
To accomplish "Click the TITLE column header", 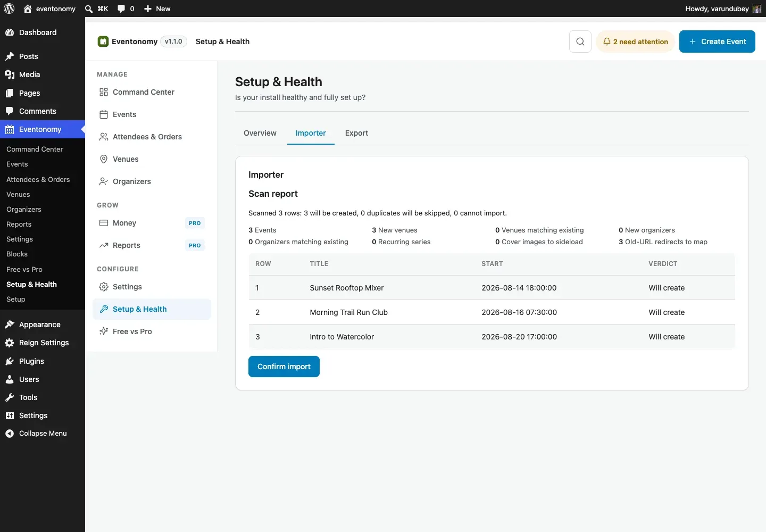I will 319,264.
